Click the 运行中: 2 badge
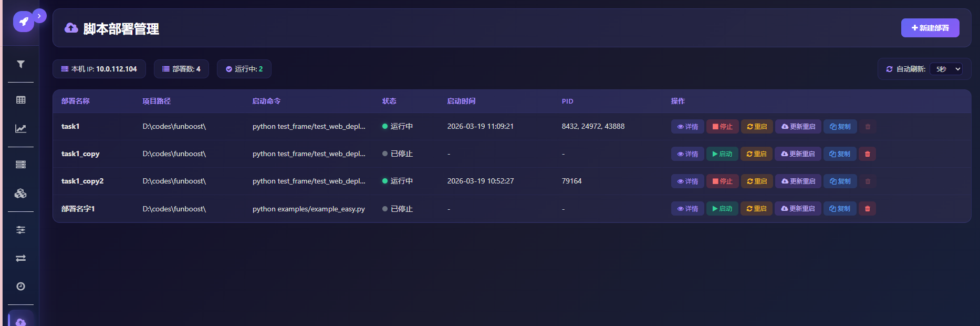The width and height of the screenshot is (980, 326). click(x=244, y=69)
